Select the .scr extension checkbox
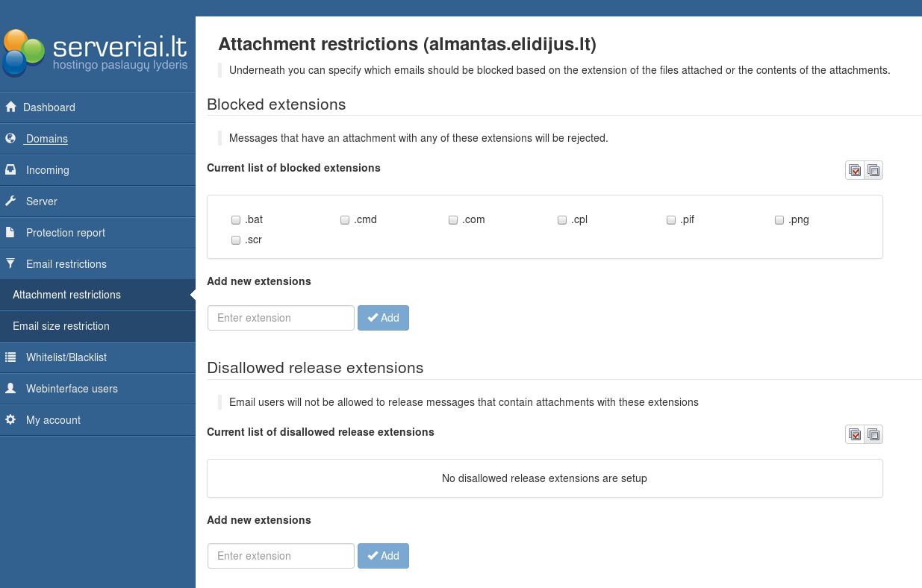 pos(236,240)
